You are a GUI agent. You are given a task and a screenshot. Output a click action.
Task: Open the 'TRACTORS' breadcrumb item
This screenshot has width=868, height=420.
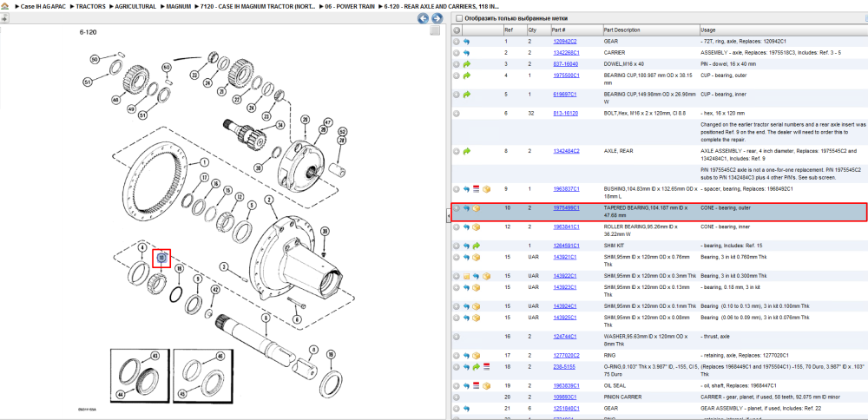pos(91,6)
